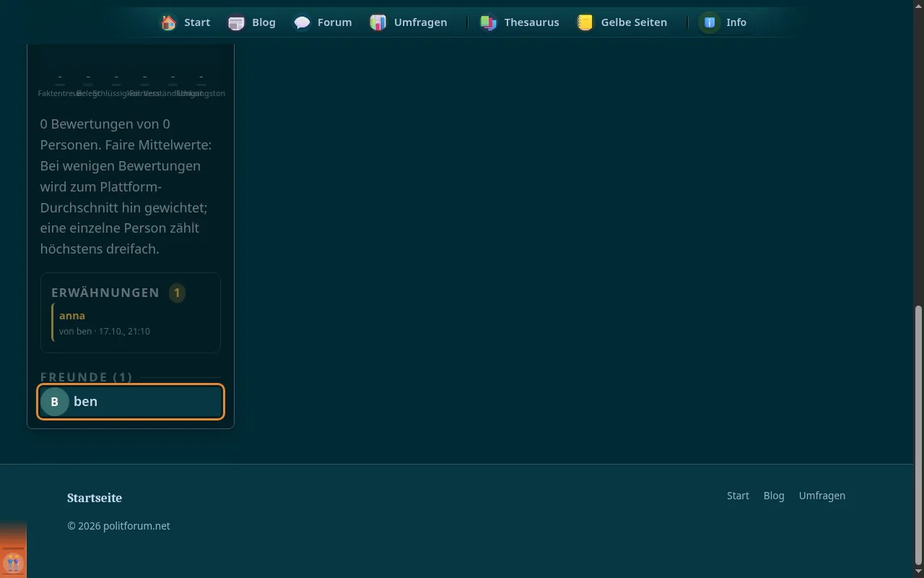
Task: Click the blue Info icon
Action: (710, 22)
